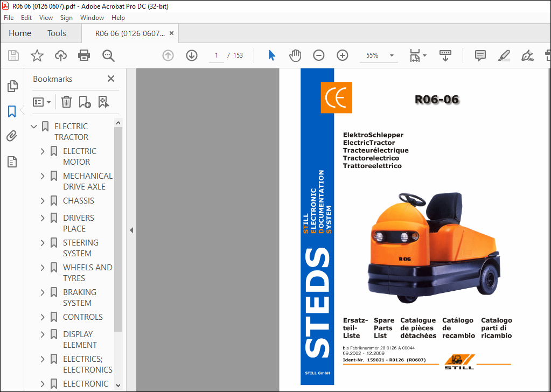Image resolution: width=551 pixels, height=392 pixels.
Task: Select the highlighter pen tool
Action: [x=504, y=55]
